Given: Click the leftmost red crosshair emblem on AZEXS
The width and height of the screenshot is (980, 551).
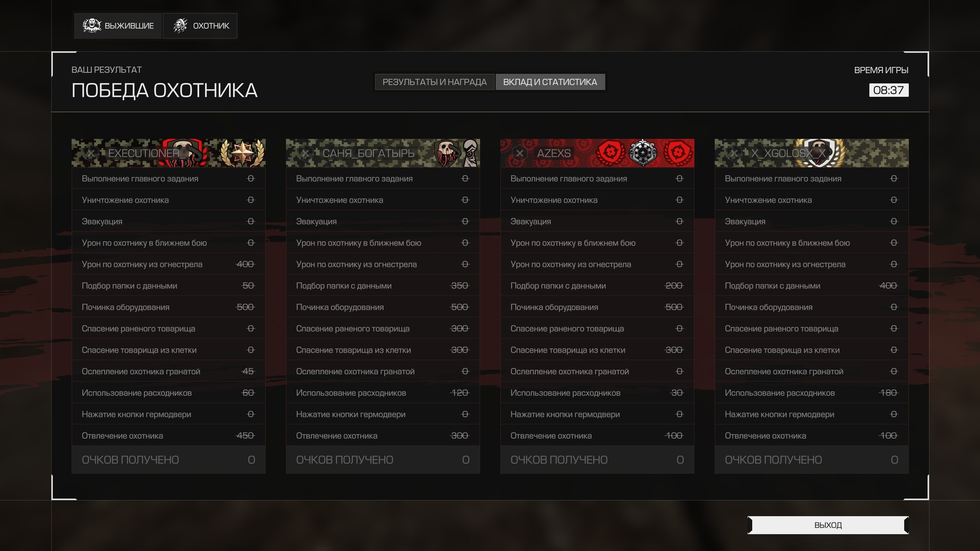Looking at the screenshot, I should point(610,153).
